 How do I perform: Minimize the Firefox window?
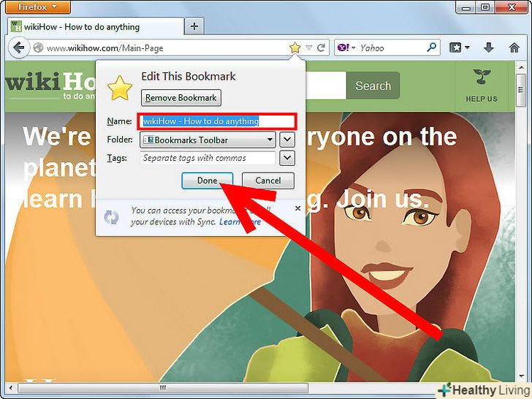tap(465, 7)
